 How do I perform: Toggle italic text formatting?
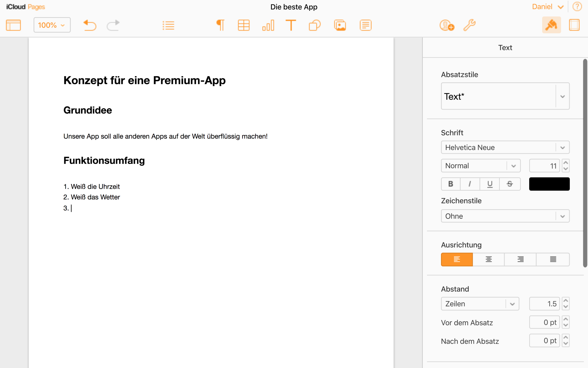point(470,184)
